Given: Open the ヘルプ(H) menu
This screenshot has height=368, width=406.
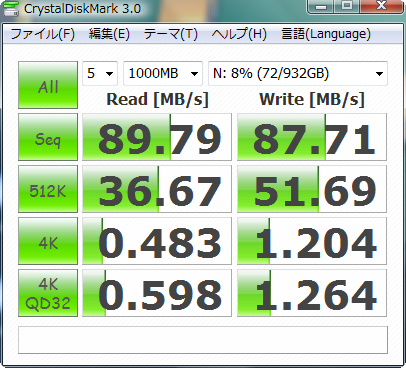Looking at the screenshot, I should tap(239, 34).
